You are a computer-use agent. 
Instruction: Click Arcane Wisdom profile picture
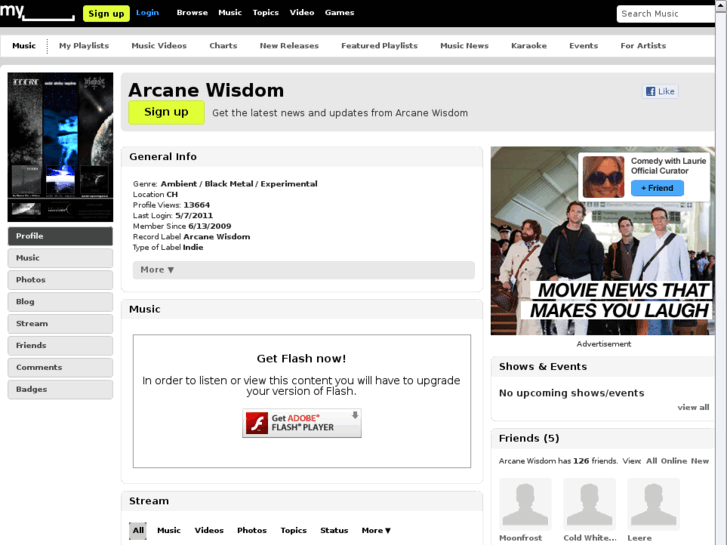pos(60,147)
